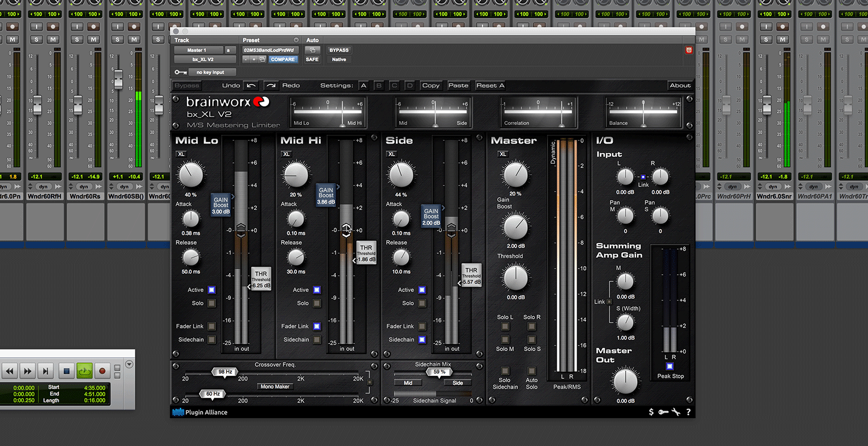The width and height of the screenshot is (868, 446).
Task: Click the Reset A button
Action: (x=490, y=86)
